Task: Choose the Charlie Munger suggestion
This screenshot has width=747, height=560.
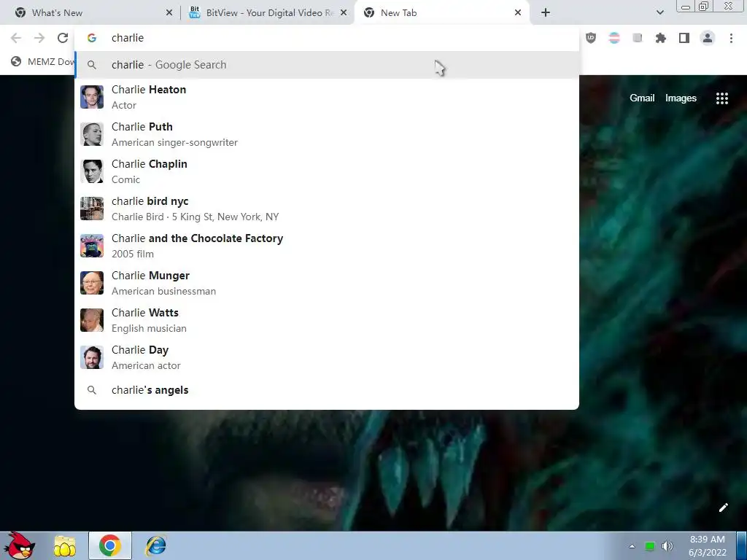Action: point(327,283)
